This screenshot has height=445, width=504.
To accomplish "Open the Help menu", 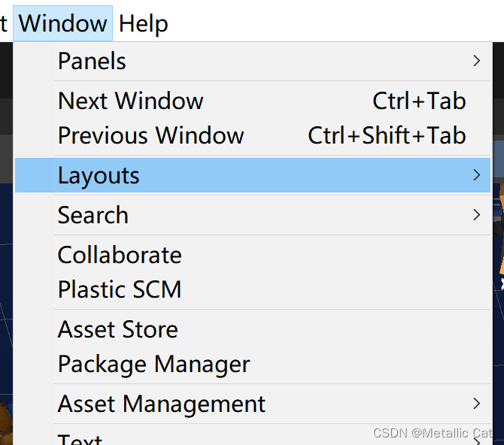I will [x=144, y=23].
